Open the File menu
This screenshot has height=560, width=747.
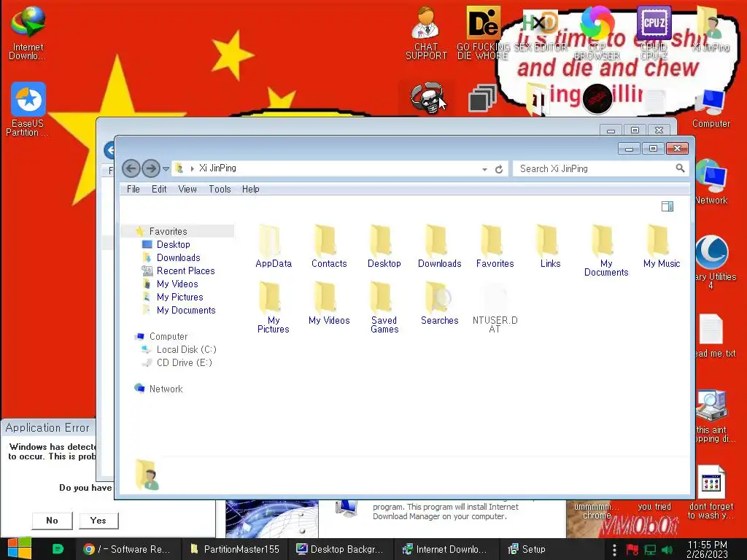coord(133,189)
